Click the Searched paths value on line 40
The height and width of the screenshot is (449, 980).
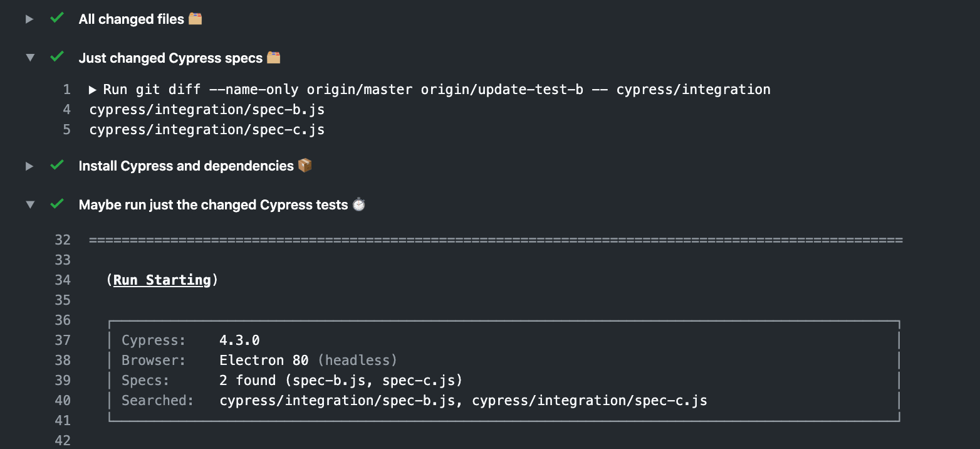point(463,400)
